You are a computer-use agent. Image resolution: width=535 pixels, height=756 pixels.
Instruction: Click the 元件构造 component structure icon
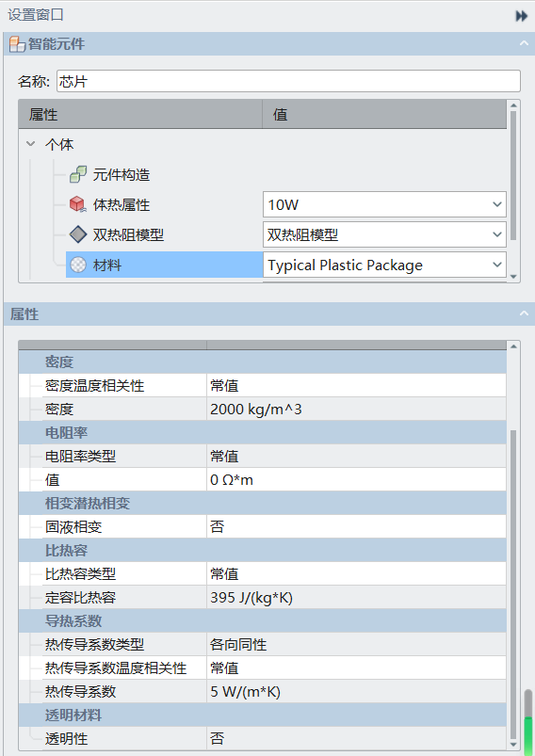coord(77,174)
